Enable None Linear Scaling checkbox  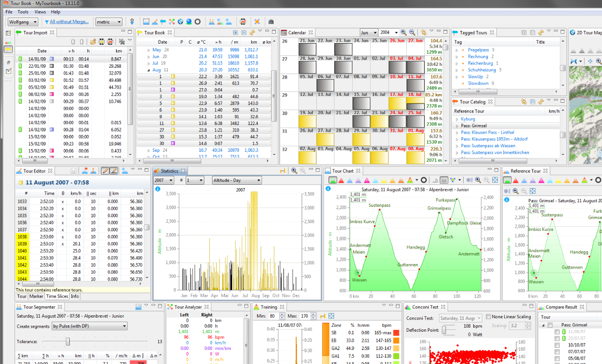pos(488,317)
